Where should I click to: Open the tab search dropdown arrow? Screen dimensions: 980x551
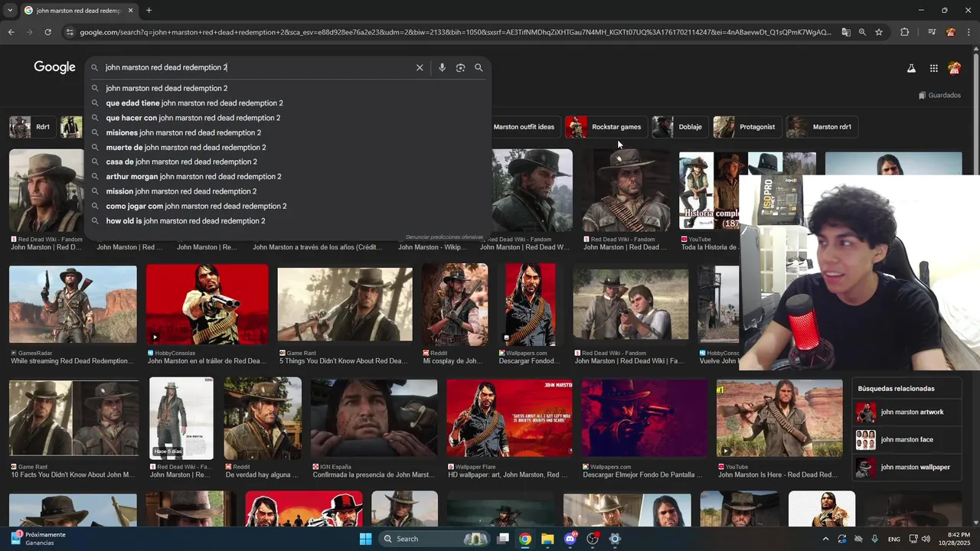[x=11, y=11]
